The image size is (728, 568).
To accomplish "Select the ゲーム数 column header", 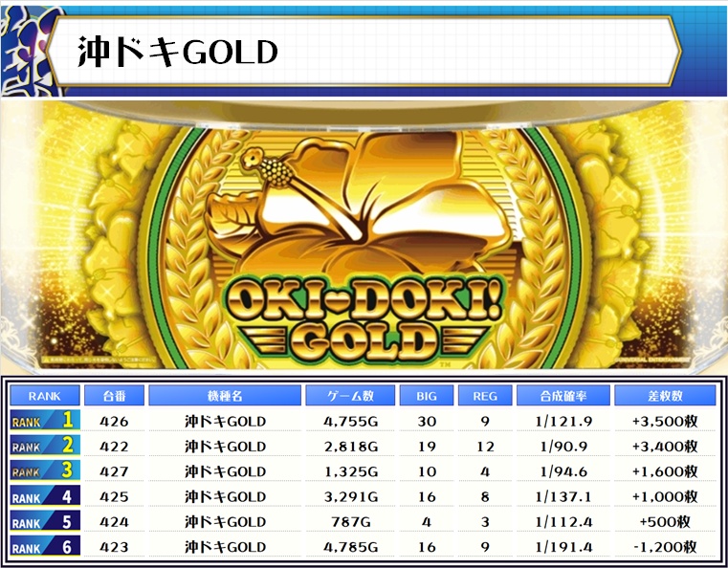I will click(350, 396).
